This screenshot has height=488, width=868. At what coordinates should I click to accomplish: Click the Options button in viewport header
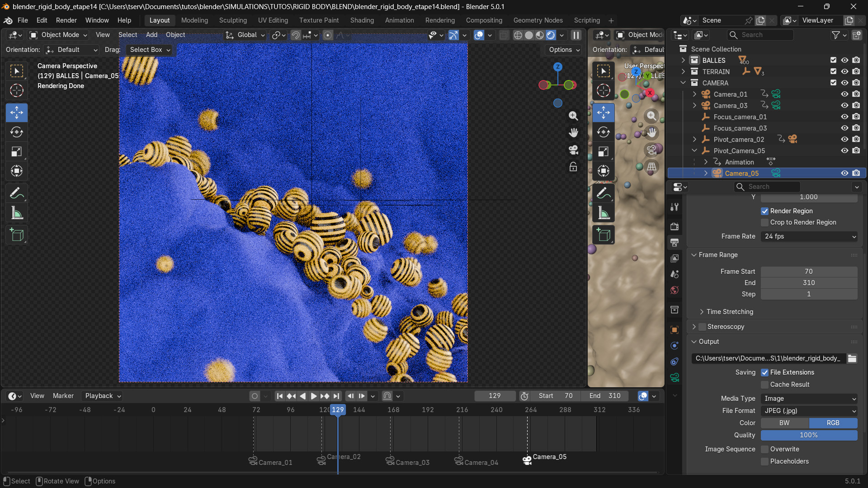[x=564, y=50]
